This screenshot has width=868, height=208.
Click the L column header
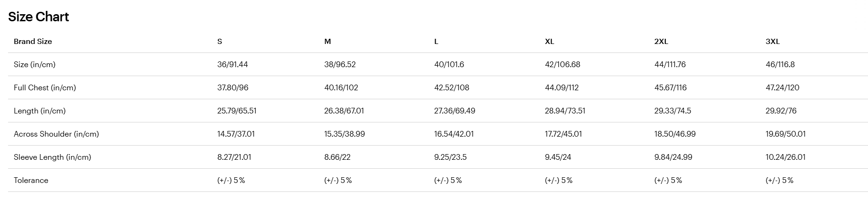[436, 41]
